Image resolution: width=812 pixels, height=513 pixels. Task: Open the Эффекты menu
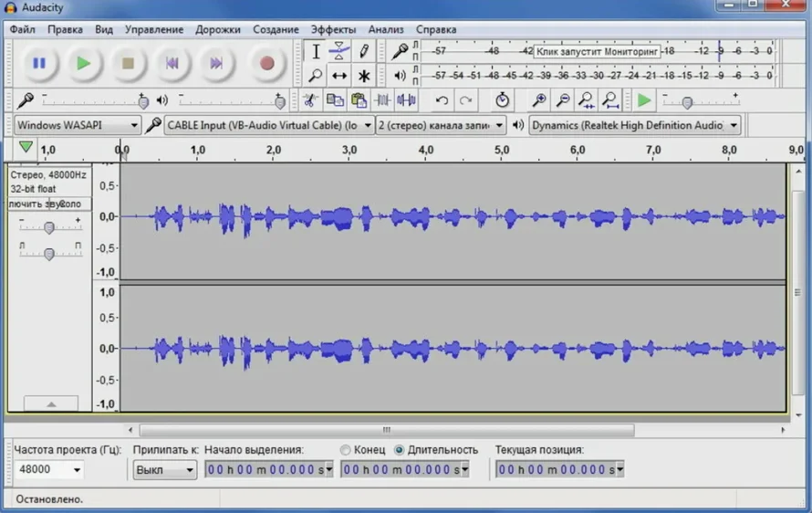(x=333, y=29)
